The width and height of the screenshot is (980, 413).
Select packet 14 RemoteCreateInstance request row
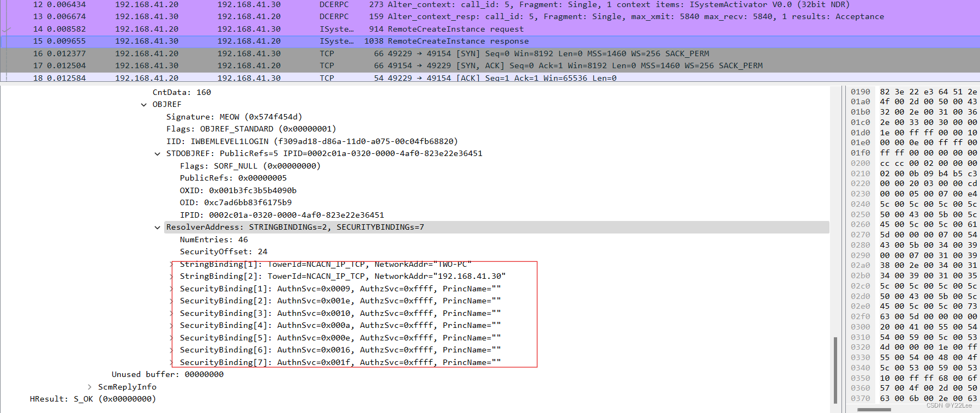[x=490, y=29]
